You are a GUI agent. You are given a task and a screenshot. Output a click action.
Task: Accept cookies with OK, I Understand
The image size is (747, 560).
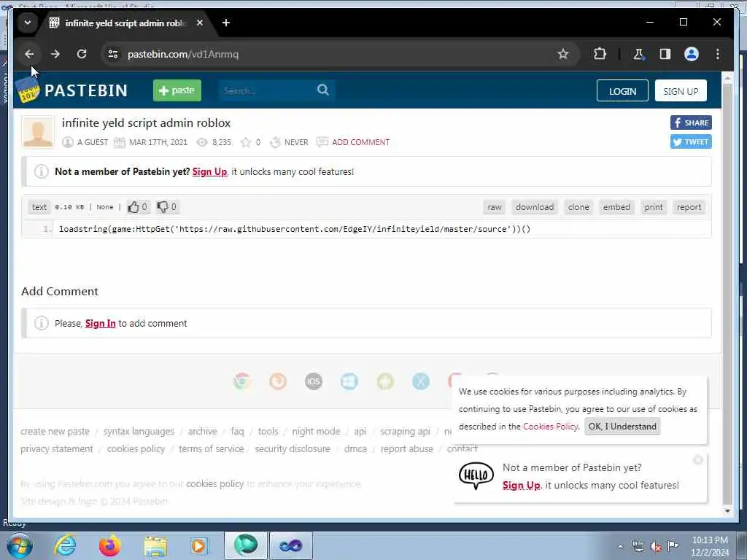(x=622, y=427)
